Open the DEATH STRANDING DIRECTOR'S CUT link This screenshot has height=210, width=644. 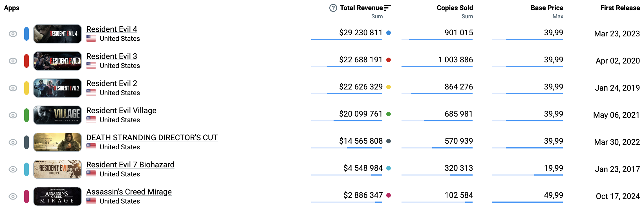(x=152, y=137)
